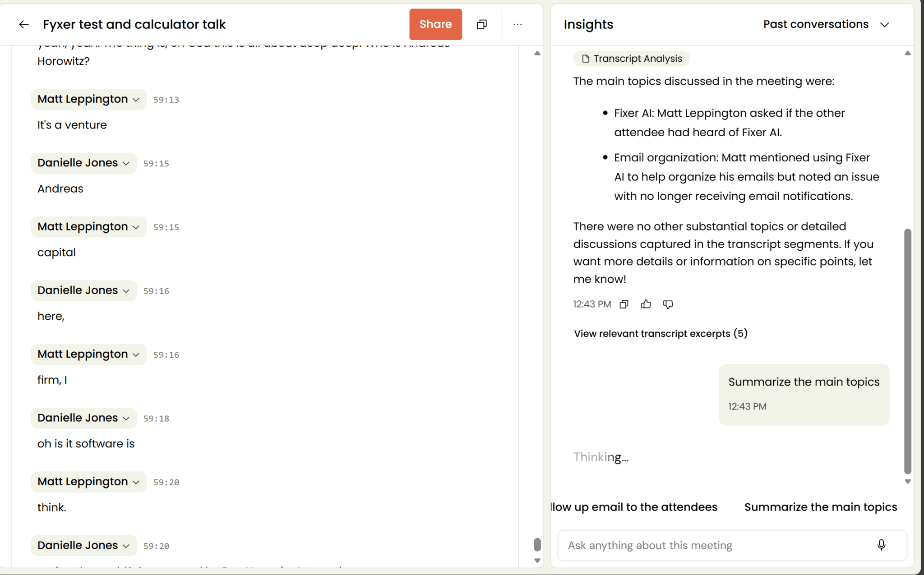This screenshot has height=575, width=924.
Task: Click the Insights panel heading
Action: point(588,24)
